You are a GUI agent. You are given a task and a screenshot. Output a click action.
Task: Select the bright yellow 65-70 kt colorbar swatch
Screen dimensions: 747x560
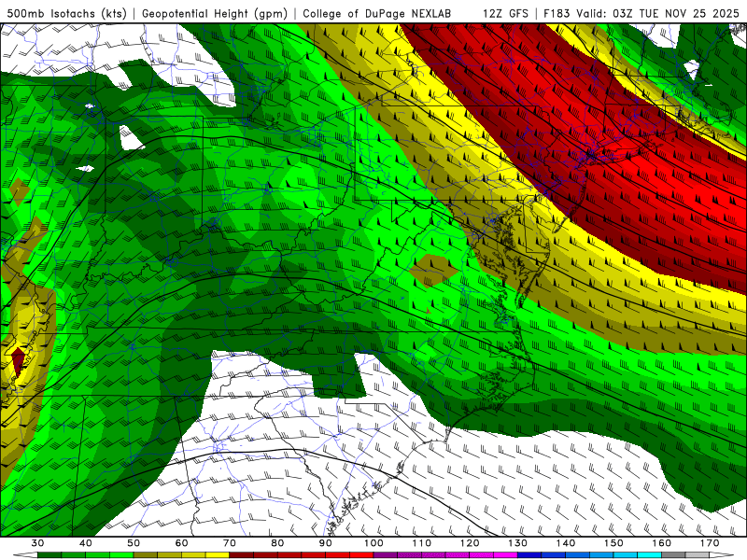point(218,555)
